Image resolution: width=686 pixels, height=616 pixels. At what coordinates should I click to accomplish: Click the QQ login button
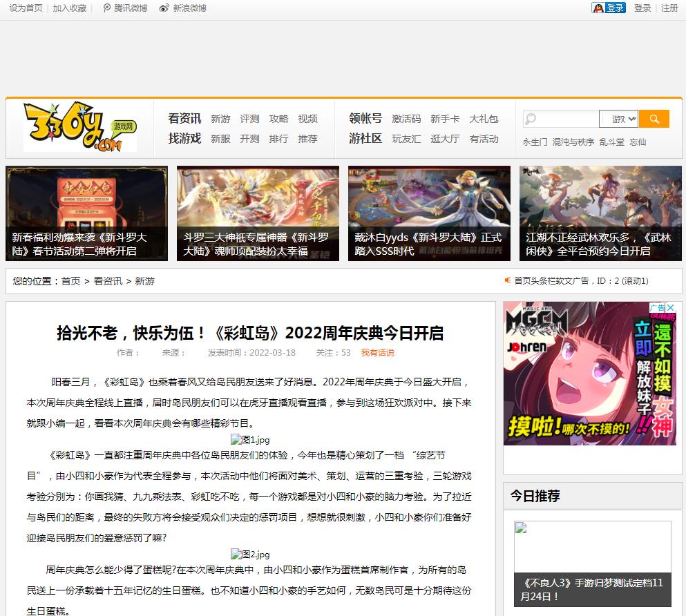609,8
